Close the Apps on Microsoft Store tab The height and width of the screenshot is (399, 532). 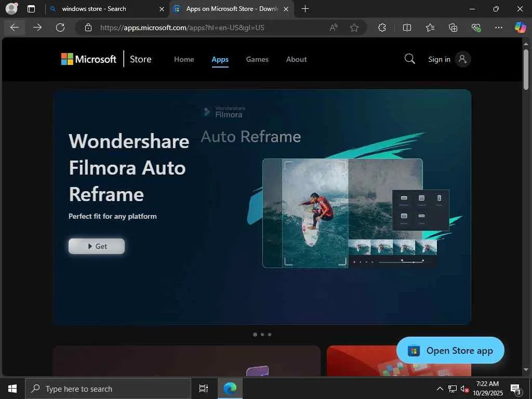286,9
